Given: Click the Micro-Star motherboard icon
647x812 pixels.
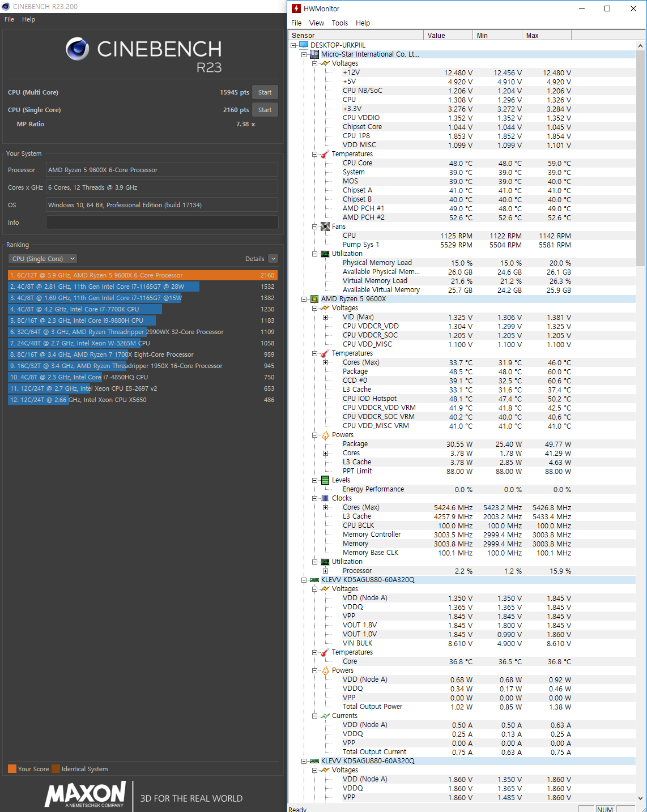Looking at the screenshot, I should pos(314,54).
